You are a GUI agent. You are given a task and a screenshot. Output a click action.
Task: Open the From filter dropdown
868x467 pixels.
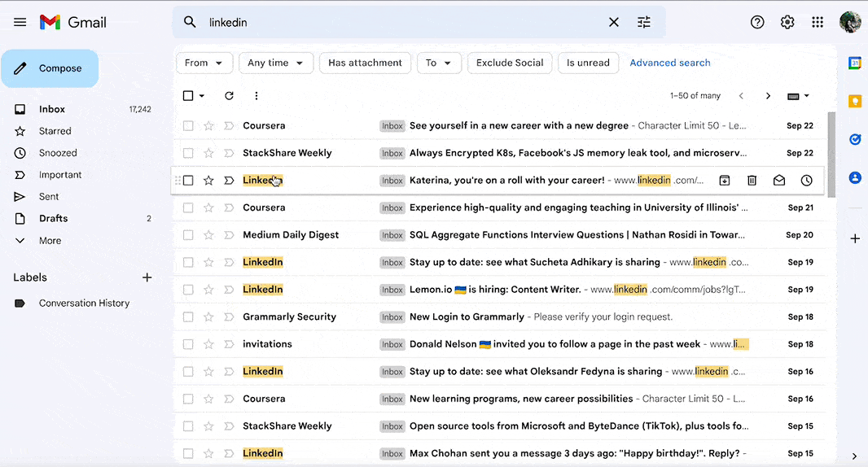204,63
